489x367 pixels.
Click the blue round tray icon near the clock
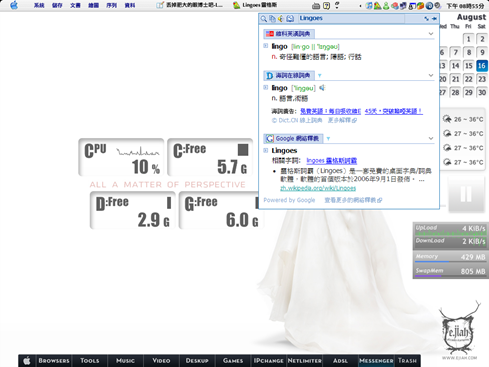(429, 6)
